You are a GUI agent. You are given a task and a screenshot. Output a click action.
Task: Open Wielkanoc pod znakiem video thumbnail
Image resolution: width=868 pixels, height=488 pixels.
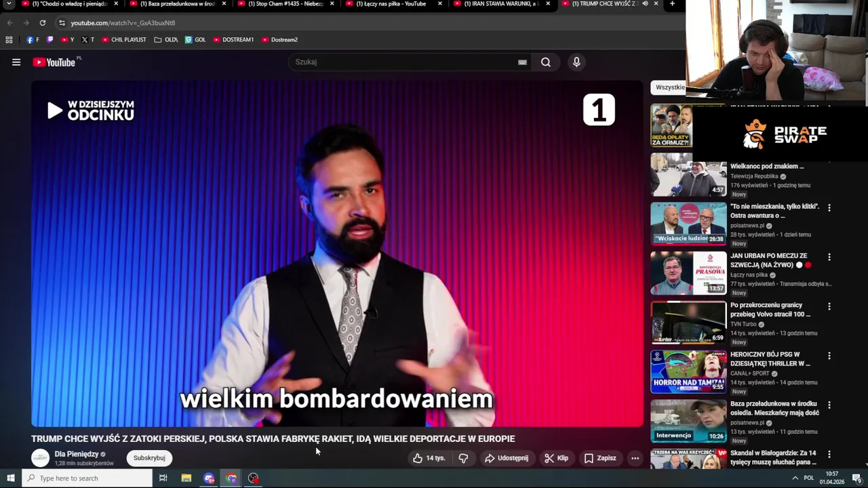click(688, 175)
